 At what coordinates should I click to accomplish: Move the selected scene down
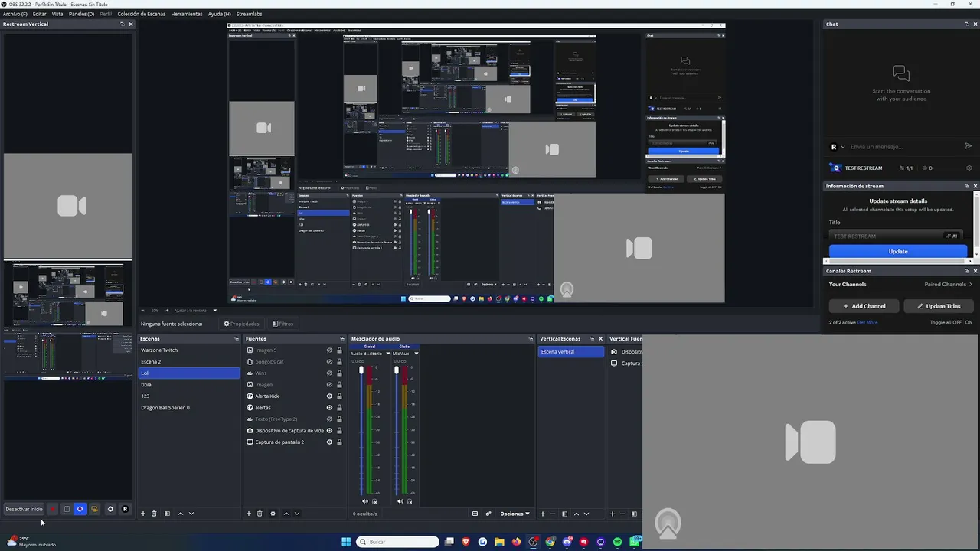(191, 514)
